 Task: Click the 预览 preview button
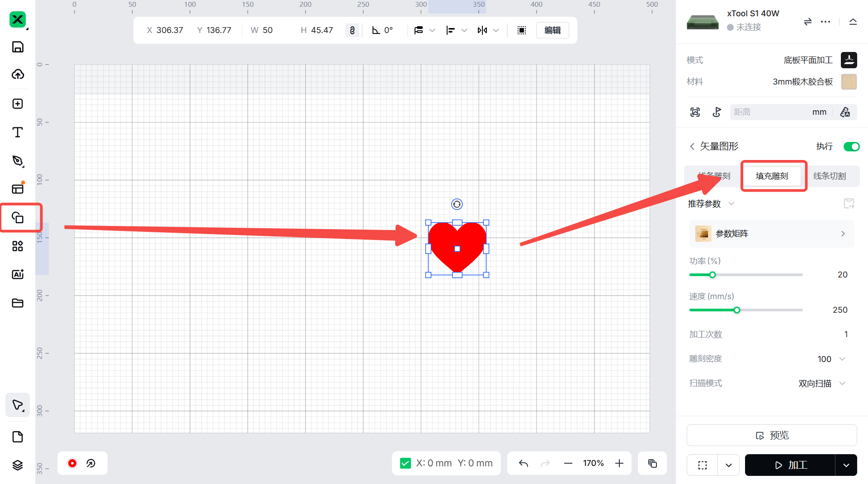coord(772,435)
